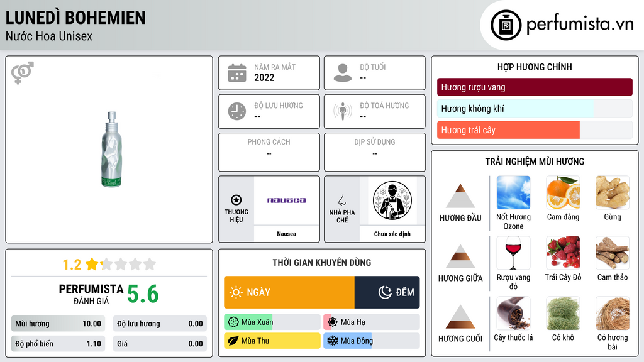This screenshot has width=644, height=362.
Task: Click the Giá 0.00 score bar
Action: (x=160, y=344)
